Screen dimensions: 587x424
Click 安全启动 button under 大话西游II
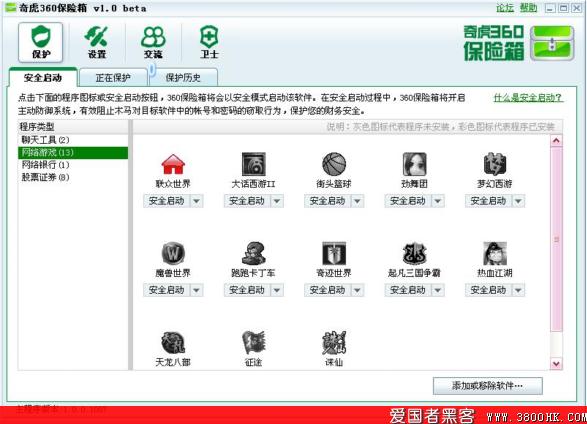point(247,201)
